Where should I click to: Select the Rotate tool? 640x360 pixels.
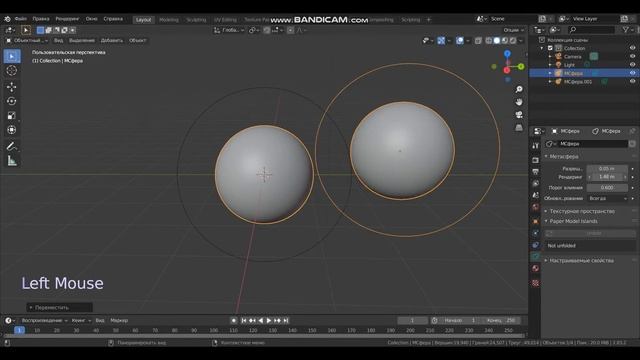click(12, 101)
